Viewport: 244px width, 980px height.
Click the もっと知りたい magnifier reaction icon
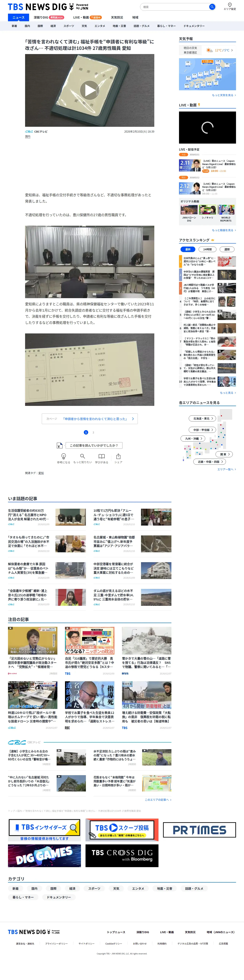click(82, 456)
